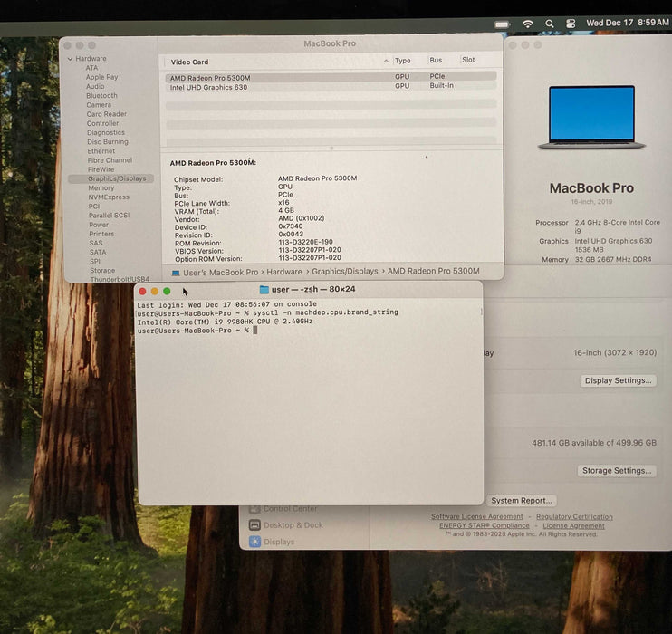Open the Wi-Fi status menu
The image size is (672, 634).
coord(528,24)
